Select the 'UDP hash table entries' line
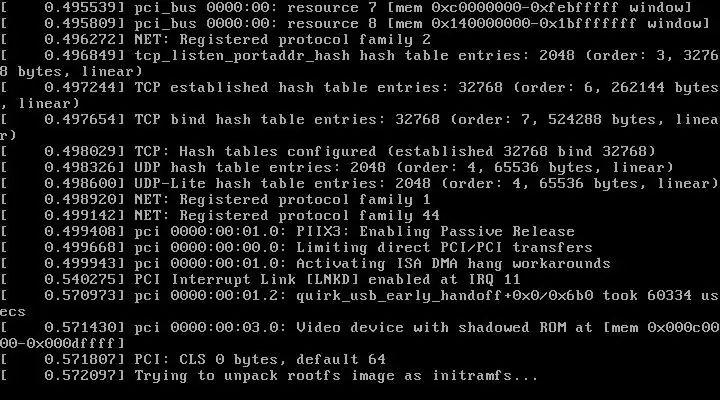The width and height of the screenshot is (720, 400). pyautogui.click(x=337, y=168)
